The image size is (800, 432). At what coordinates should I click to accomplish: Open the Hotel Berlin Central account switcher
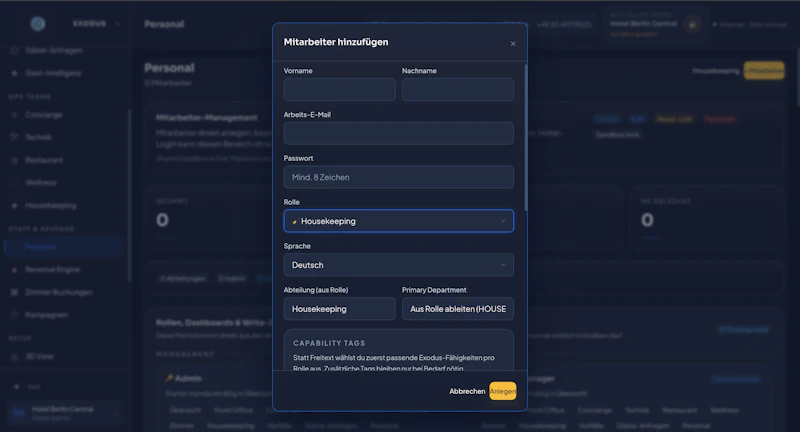coord(64,413)
